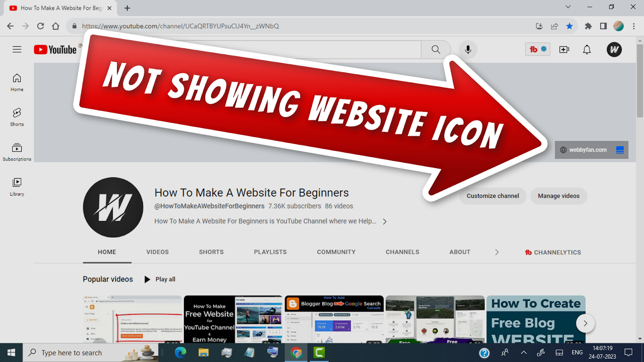The height and width of the screenshot is (362, 644).
Task: Click the install app icon in address bar
Action: (x=539, y=26)
